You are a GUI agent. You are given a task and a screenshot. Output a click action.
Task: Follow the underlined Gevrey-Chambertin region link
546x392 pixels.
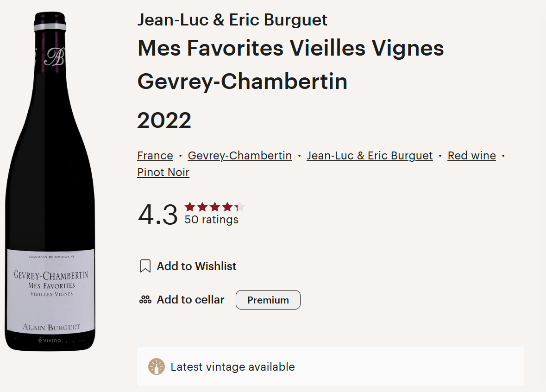240,156
